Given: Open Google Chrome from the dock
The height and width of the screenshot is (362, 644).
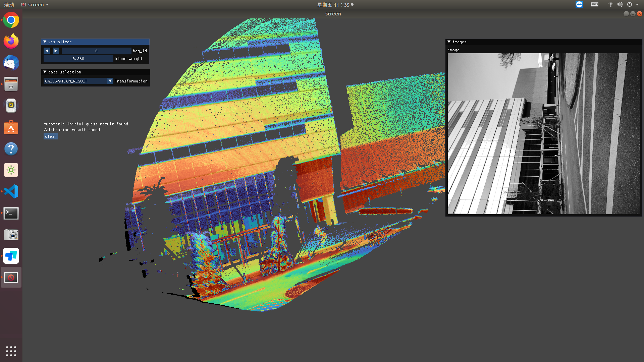Looking at the screenshot, I should (11, 20).
